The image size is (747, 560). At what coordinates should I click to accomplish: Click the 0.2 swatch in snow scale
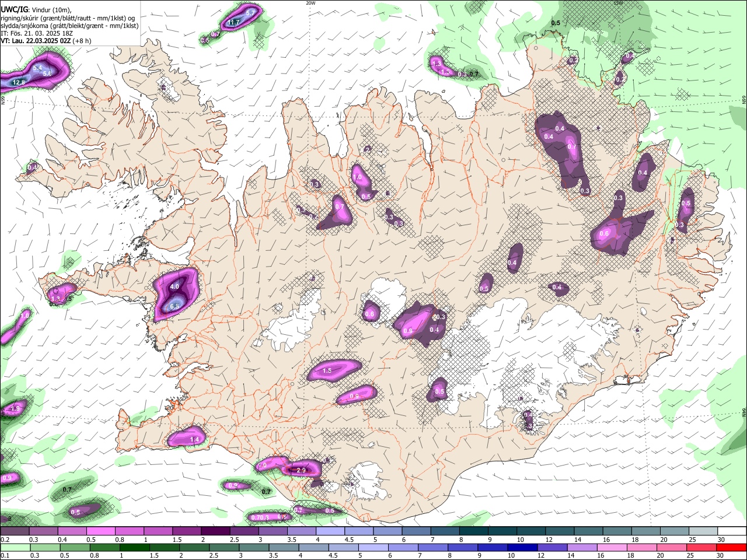coord(15,531)
